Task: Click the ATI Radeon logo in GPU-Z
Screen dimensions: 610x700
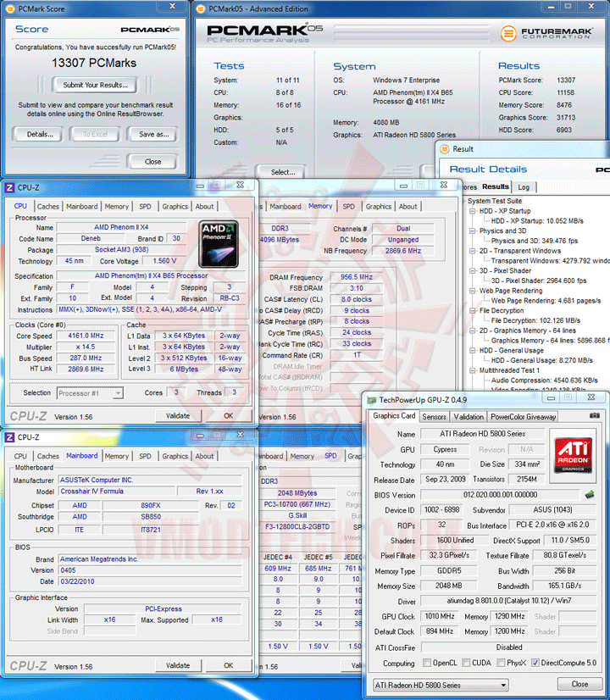Action: tap(573, 455)
